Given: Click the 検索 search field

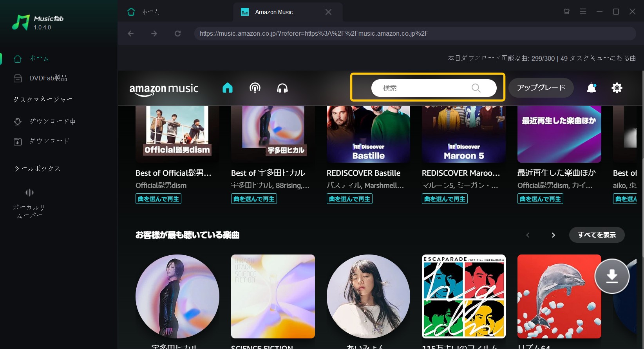Looking at the screenshot, I should [x=434, y=88].
